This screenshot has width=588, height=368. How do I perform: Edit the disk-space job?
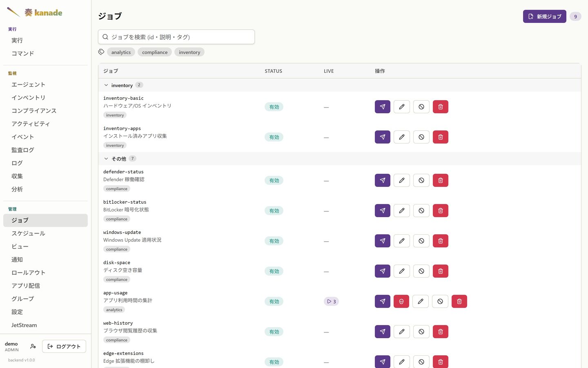(402, 271)
